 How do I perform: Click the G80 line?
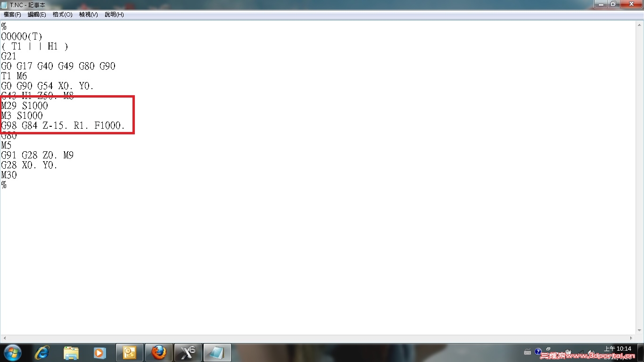9,136
